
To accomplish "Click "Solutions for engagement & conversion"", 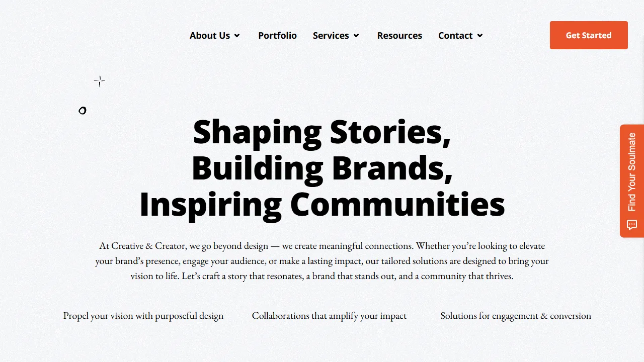I will [516, 315].
